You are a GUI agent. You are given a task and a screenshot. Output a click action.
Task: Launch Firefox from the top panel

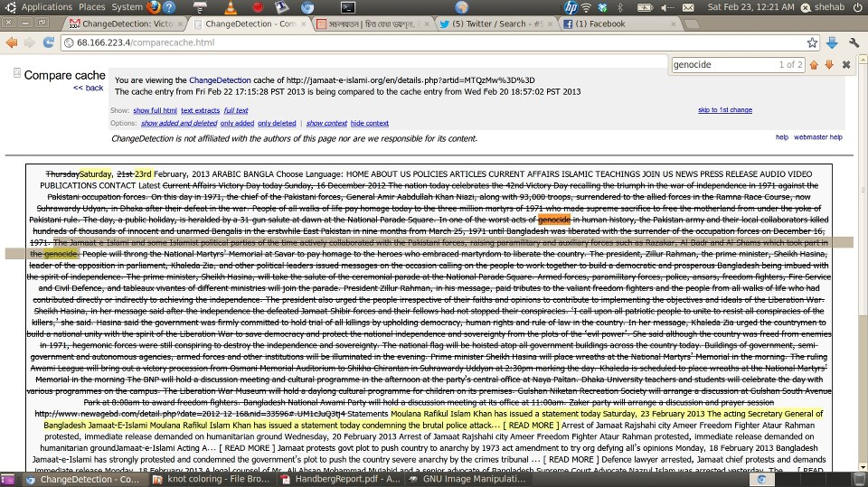pos(154,7)
